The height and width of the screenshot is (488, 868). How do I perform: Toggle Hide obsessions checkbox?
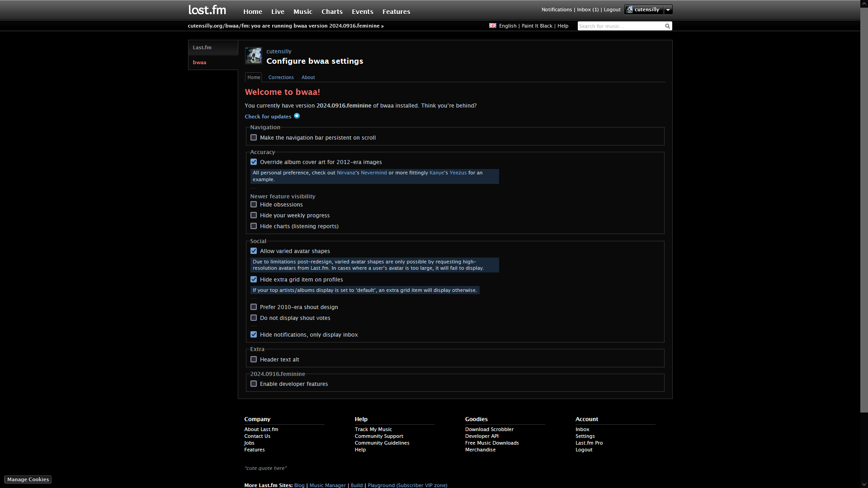coord(254,205)
